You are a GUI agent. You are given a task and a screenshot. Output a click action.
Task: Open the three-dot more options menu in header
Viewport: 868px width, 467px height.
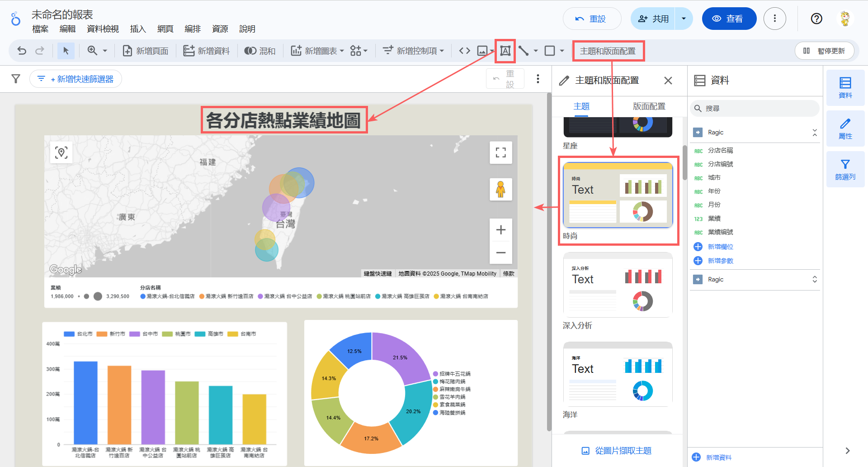pyautogui.click(x=775, y=19)
